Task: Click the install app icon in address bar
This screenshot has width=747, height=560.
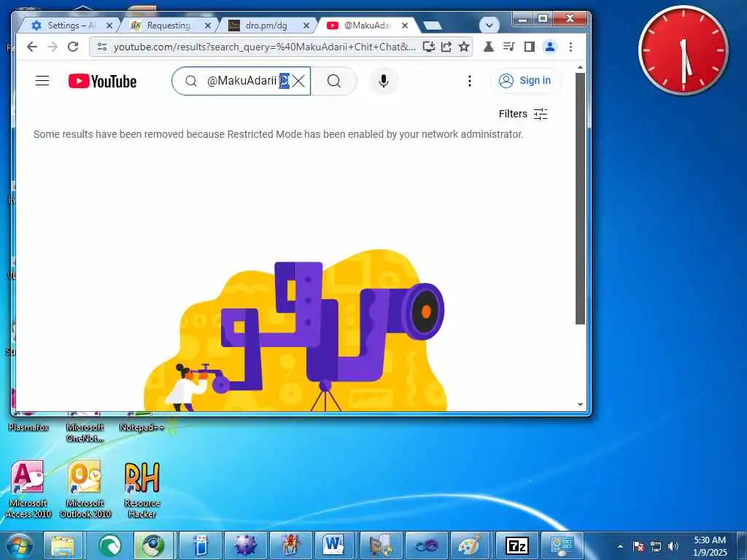Action: point(429,47)
